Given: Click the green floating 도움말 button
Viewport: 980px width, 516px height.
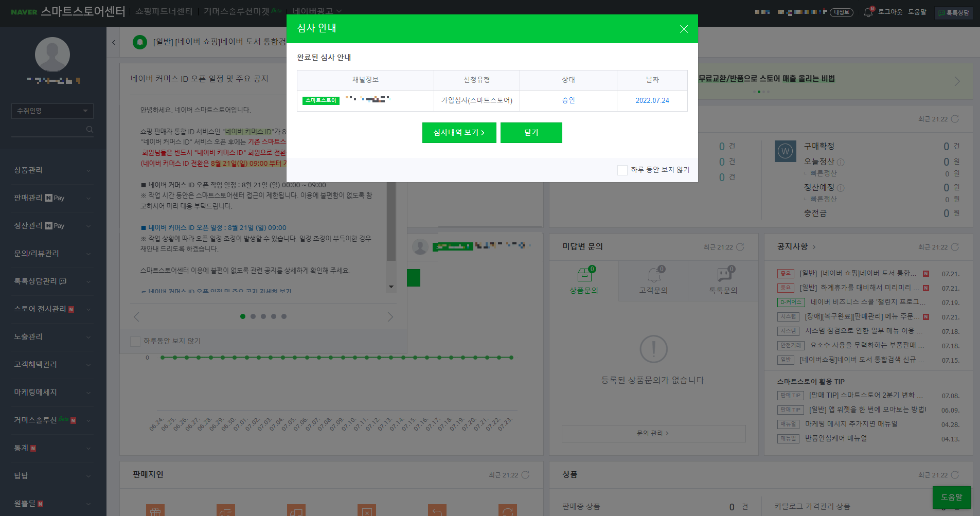Looking at the screenshot, I should click(951, 497).
